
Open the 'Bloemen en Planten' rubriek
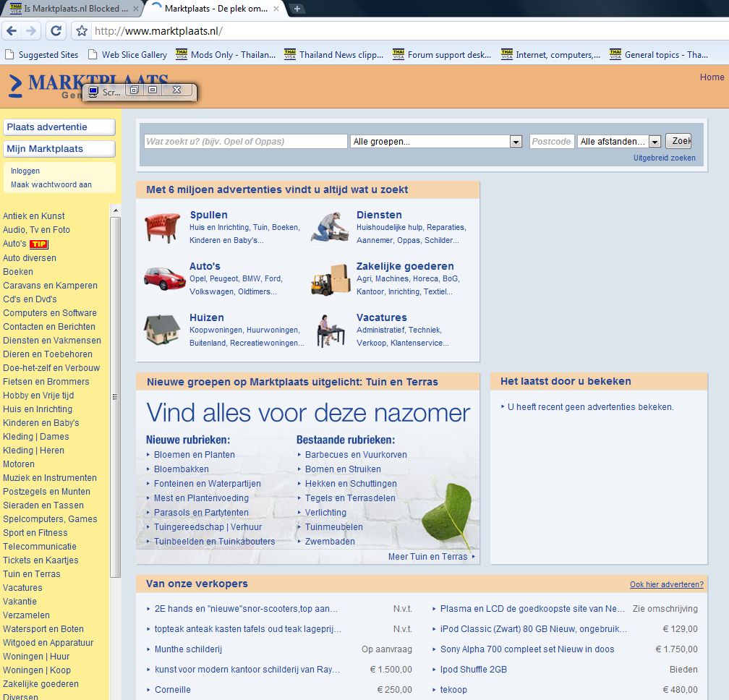pyautogui.click(x=195, y=455)
